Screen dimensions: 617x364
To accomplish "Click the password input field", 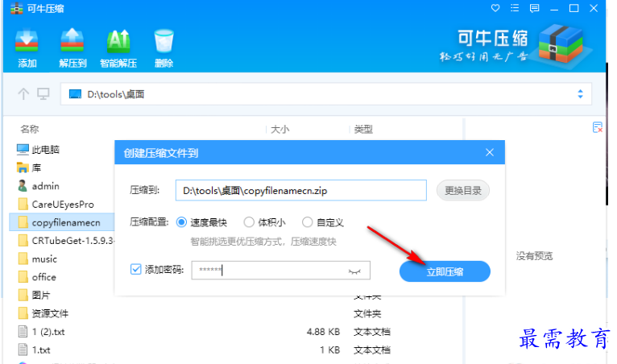I will (280, 271).
